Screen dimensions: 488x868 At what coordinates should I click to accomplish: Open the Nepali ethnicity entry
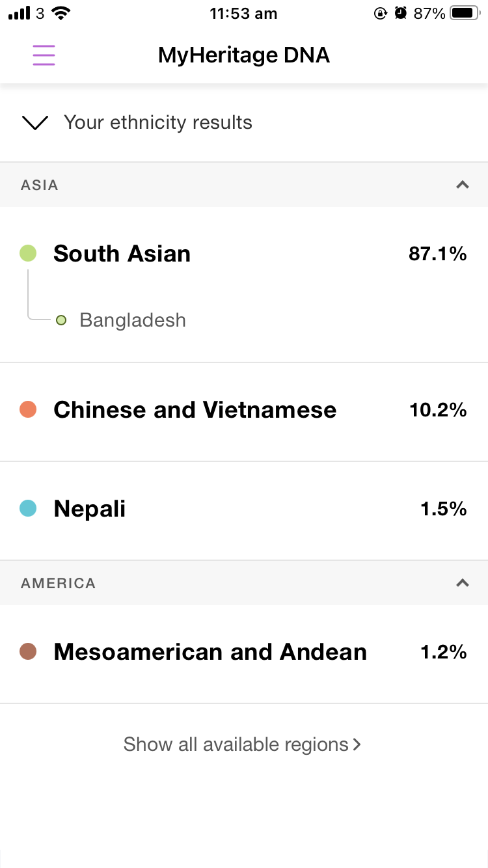[90, 509]
